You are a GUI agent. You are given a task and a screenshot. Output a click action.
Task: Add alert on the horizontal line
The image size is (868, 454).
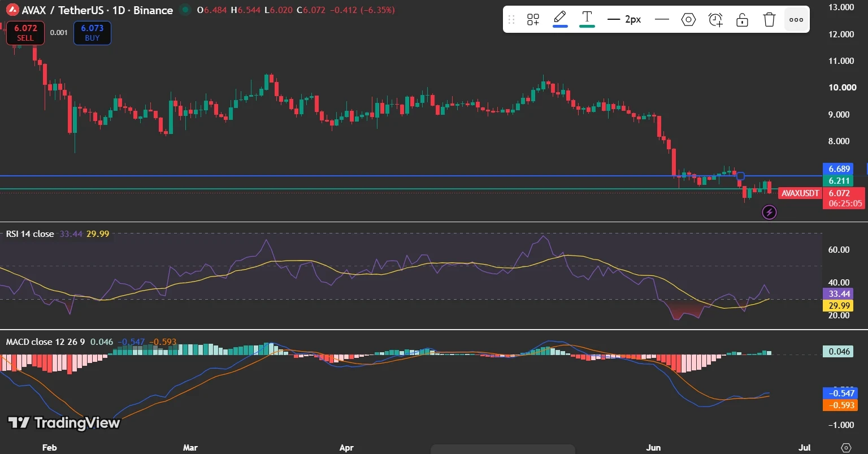[x=715, y=20]
